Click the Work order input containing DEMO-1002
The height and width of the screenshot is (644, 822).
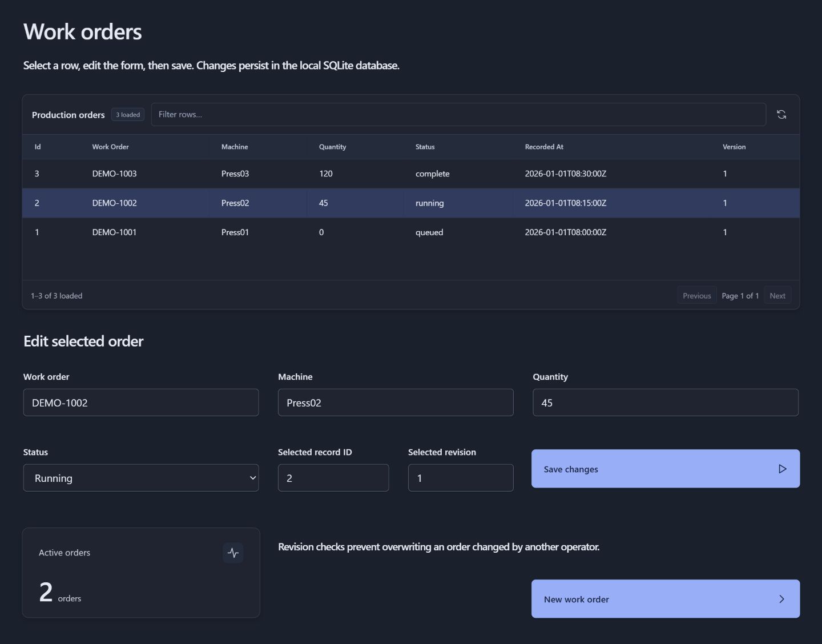coord(141,402)
